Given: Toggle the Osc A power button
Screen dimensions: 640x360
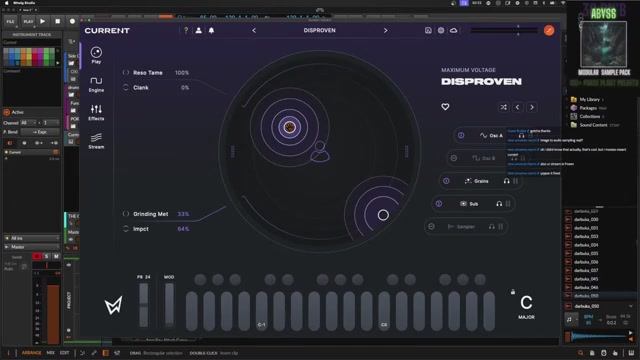Looking at the screenshot, I should 461,135.
